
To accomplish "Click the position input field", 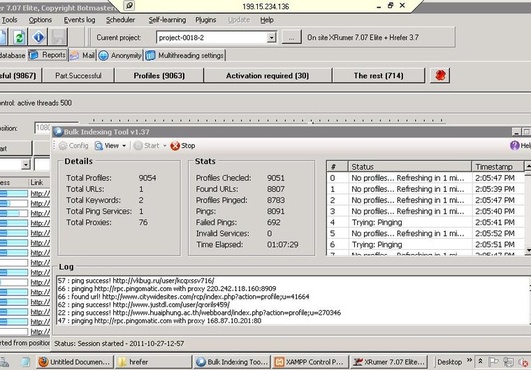I will pos(43,128).
